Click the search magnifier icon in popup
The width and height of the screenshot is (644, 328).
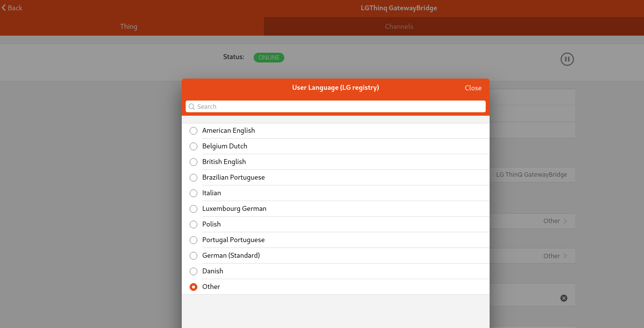click(x=192, y=106)
